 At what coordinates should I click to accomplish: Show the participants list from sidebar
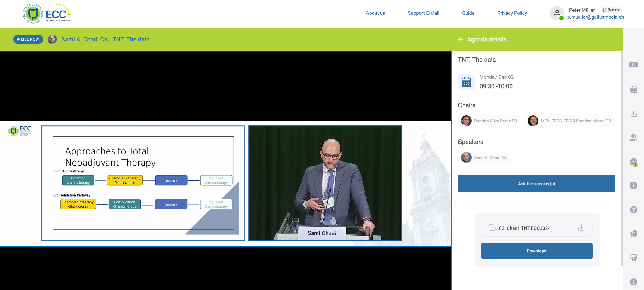tap(633, 138)
